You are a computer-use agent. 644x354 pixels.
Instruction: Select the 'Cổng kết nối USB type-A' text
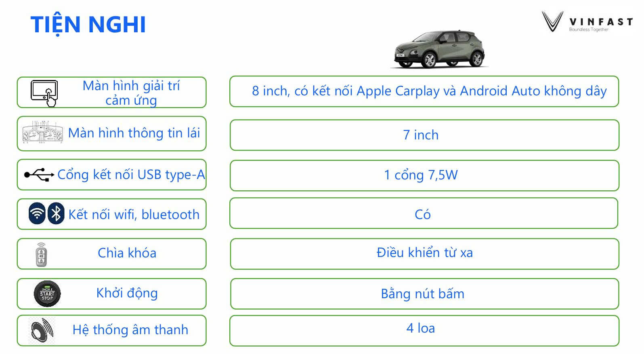(131, 175)
